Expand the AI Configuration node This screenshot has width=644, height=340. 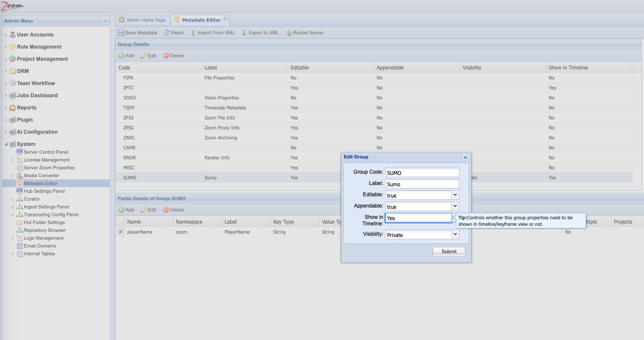point(6,132)
